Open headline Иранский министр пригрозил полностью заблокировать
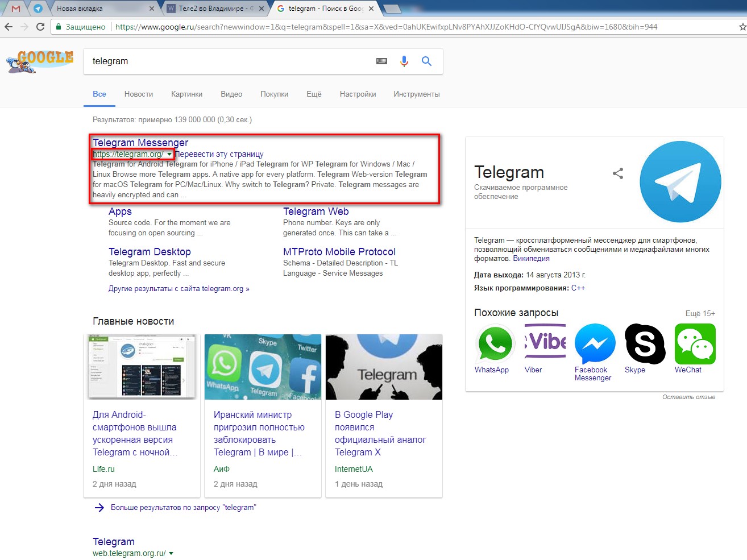The width and height of the screenshot is (747, 560). coord(259,433)
